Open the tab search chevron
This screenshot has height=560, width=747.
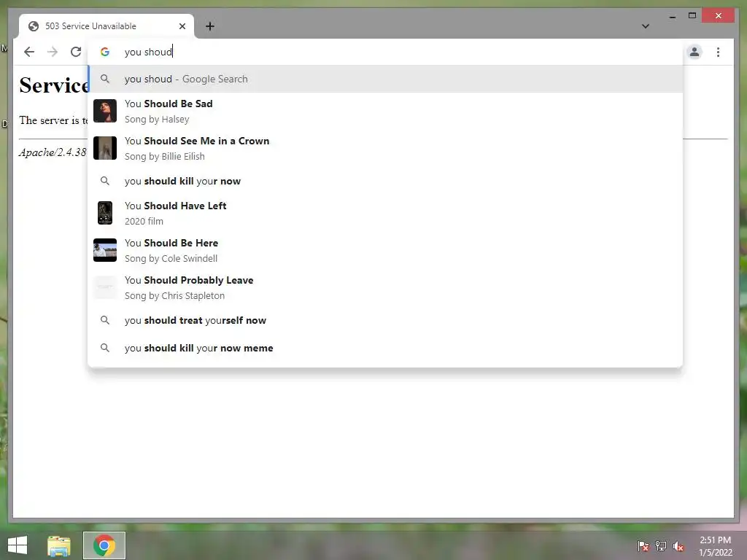(646, 26)
